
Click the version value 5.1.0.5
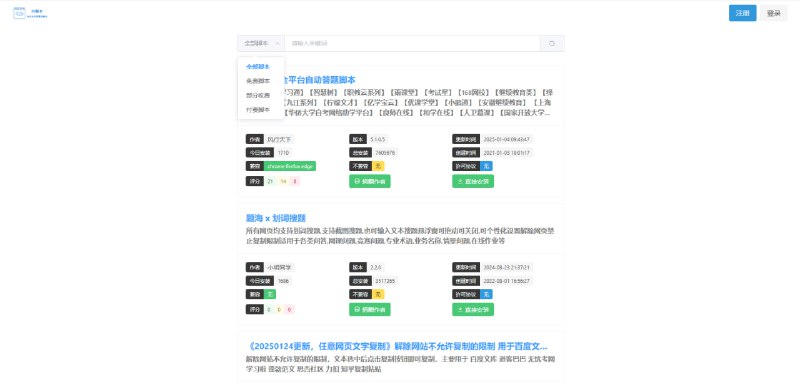(x=378, y=139)
